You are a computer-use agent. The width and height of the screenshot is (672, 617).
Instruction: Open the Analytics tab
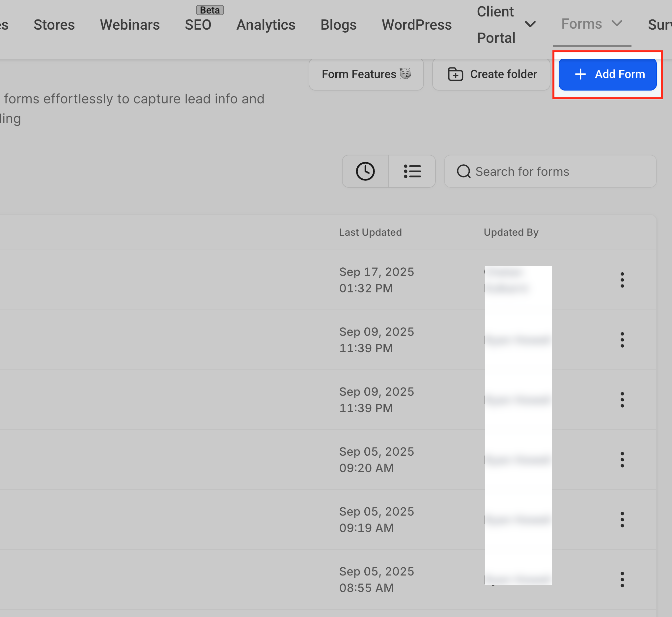pyautogui.click(x=266, y=25)
